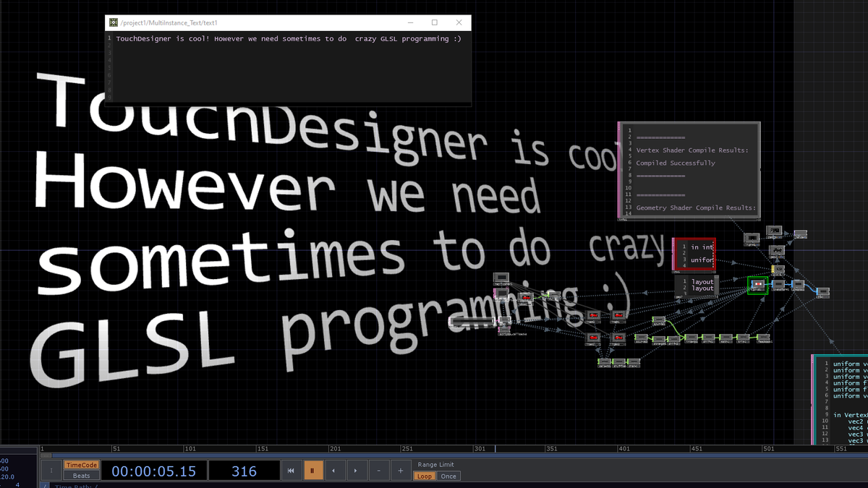Viewport: 868px width, 488px height.
Task: Click frame 101 on the timeline ruler
Action: coord(190,449)
